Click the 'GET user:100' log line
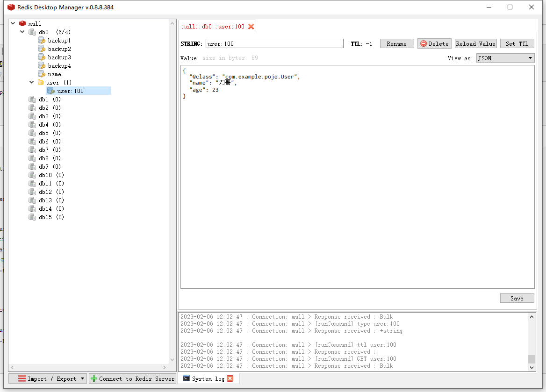The height and width of the screenshot is (392, 546). pyautogui.click(x=288, y=358)
